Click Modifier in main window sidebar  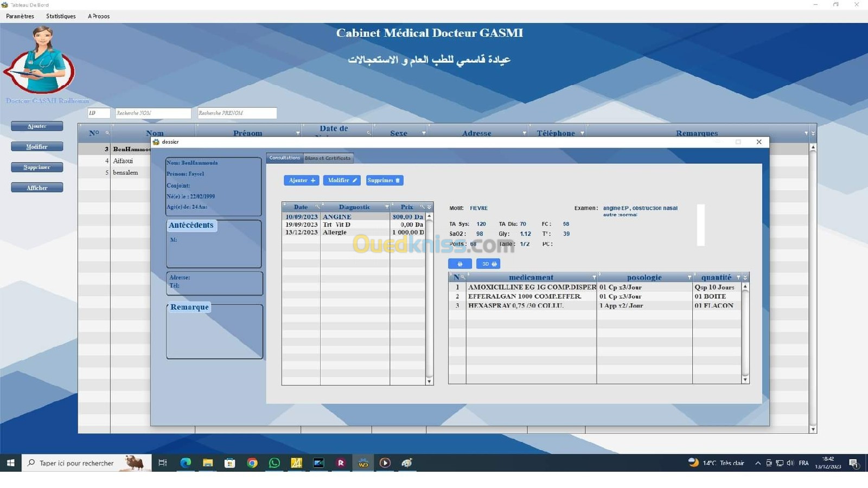coord(37,146)
